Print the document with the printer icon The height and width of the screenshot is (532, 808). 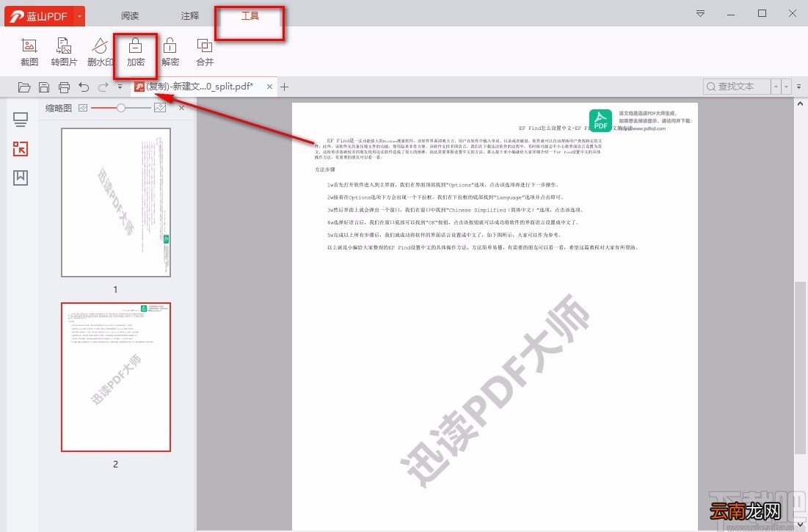point(64,87)
